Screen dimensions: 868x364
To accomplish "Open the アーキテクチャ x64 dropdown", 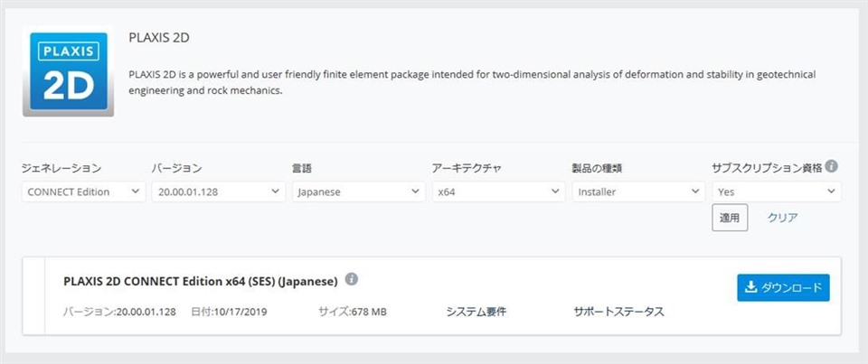I will (497, 191).
